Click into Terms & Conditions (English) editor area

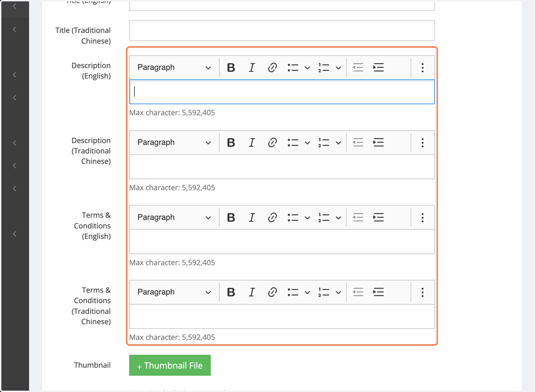282,241
